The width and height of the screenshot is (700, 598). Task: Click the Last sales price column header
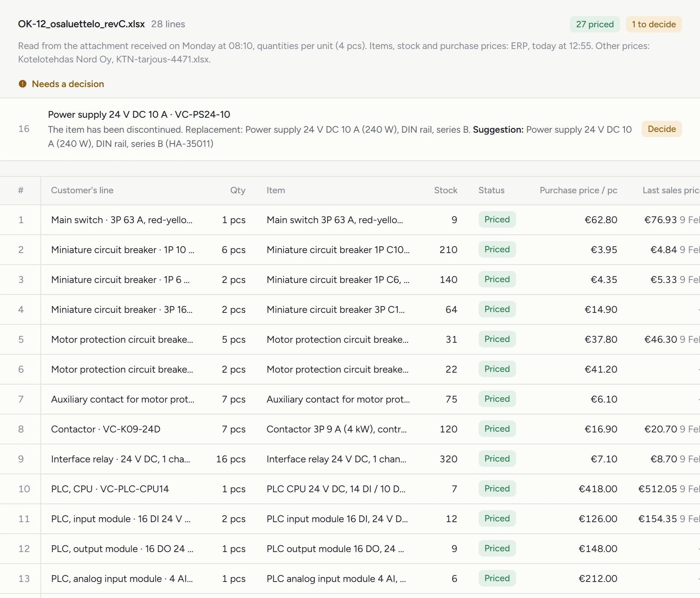tap(671, 190)
